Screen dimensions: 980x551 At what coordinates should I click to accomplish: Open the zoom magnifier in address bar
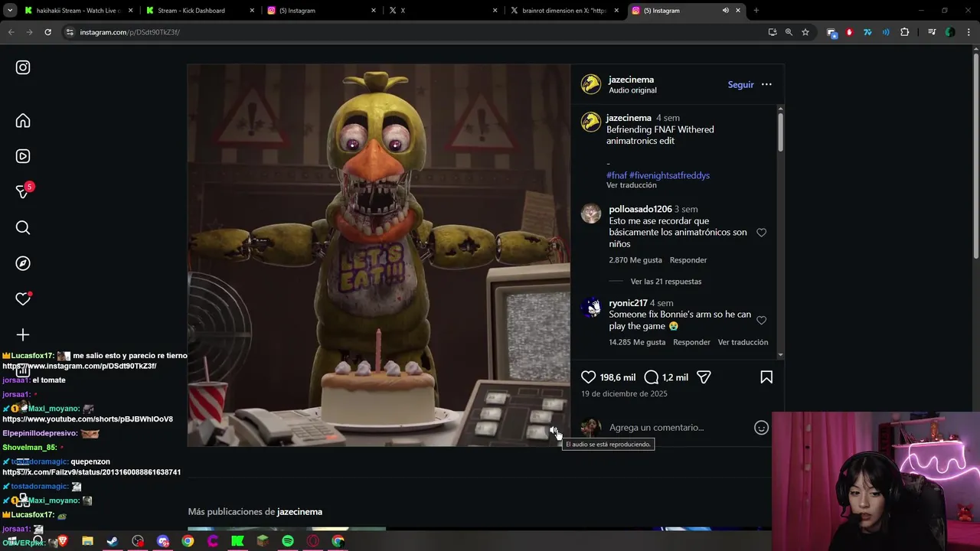(789, 32)
